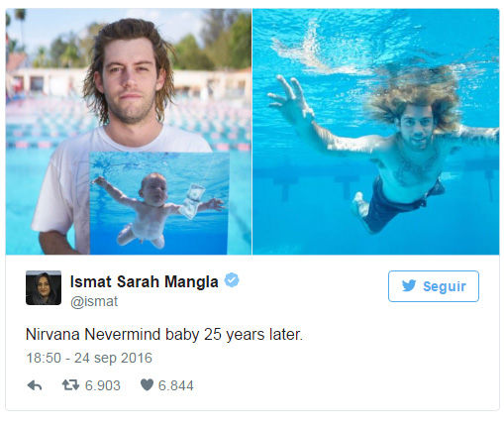Click the tweet text about Nirvana Nevermind
The image size is (504, 426).
pos(164,334)
